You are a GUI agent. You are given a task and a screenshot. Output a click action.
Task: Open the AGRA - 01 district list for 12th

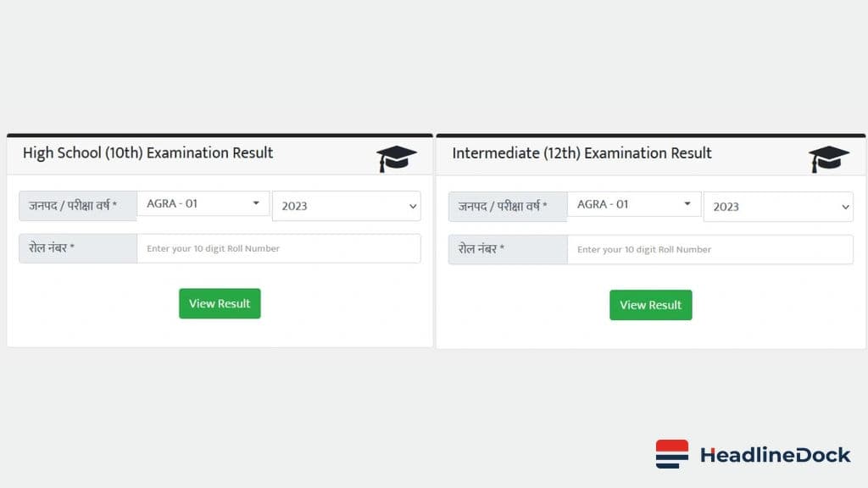tap(634, 205)
